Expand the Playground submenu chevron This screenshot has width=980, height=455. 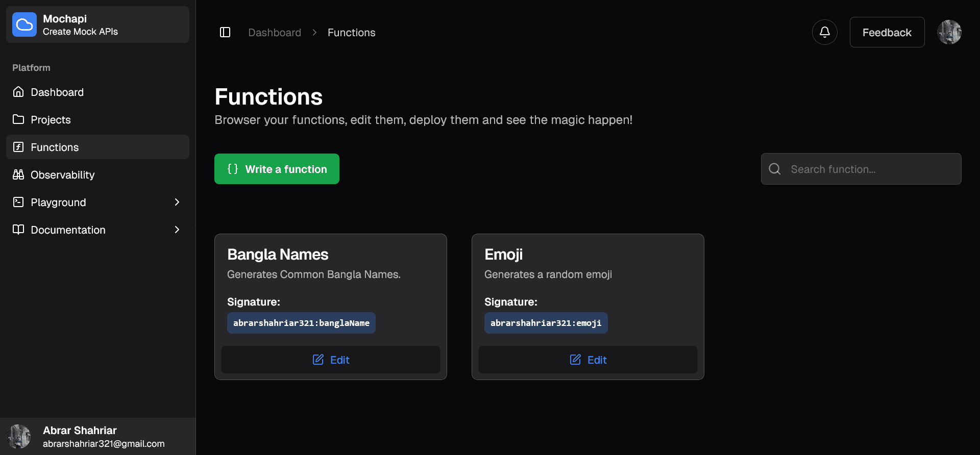(177, 202)
